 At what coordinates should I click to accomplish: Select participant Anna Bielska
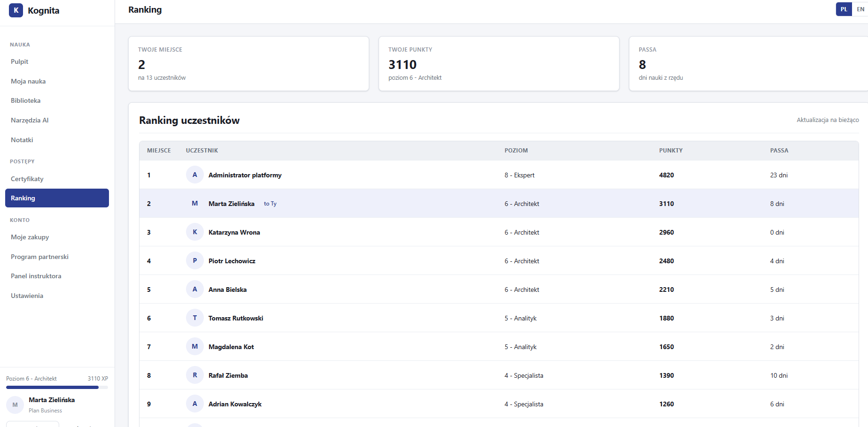coord(228,290)
